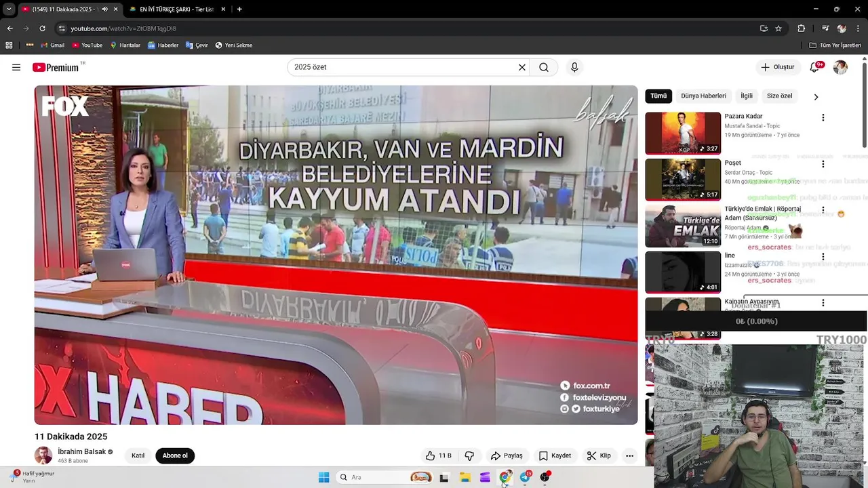The height and width of the screenshot is (488, 868).
Task: Open the İbrahim Balsak channel avatar
Action: click(43, 455)
